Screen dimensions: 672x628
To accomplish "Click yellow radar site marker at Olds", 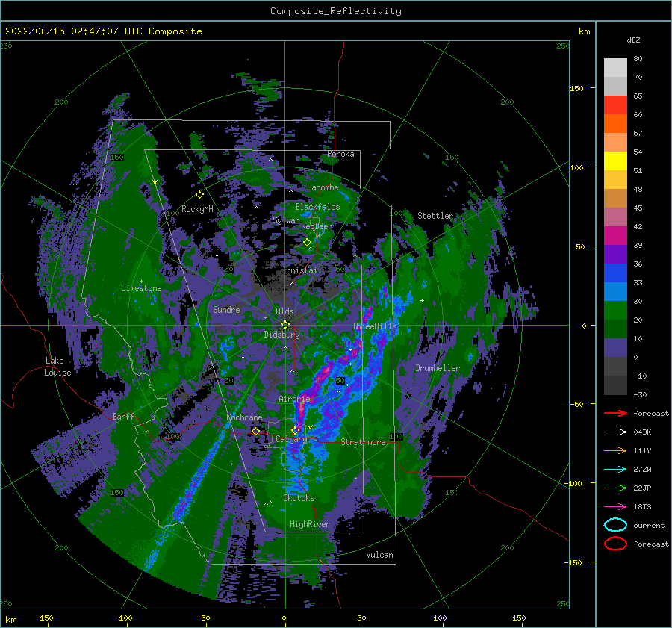I will click(285, 325).
